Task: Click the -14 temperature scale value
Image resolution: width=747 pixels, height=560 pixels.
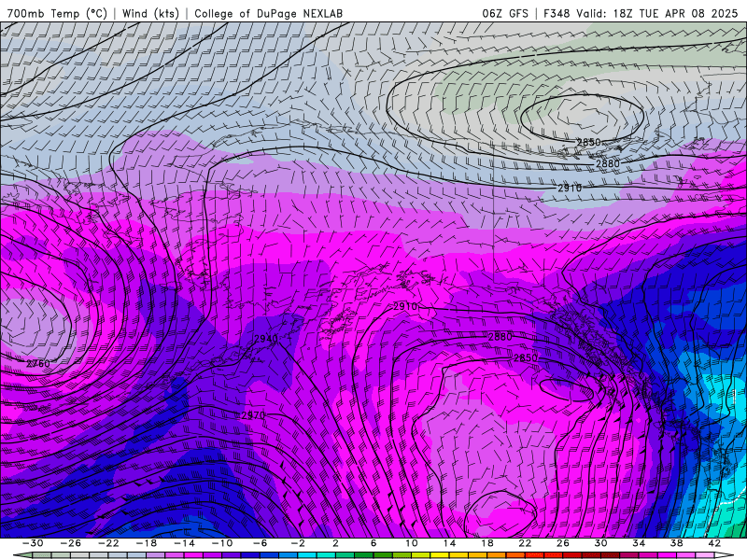Action: (184, 543)
